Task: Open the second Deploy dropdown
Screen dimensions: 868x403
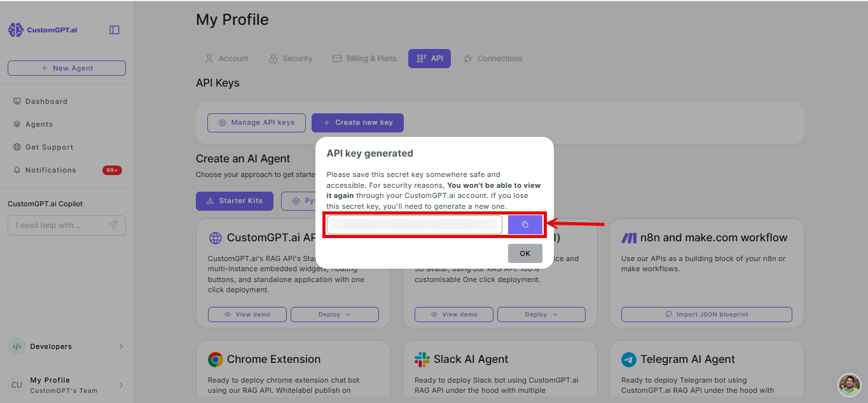Action: pos(541,315)
